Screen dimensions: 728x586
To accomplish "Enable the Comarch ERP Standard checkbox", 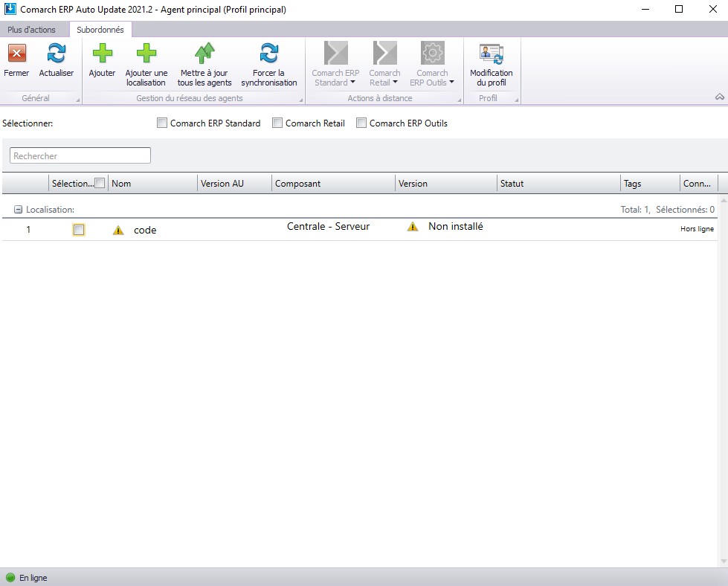I will (x=162, y=123).
